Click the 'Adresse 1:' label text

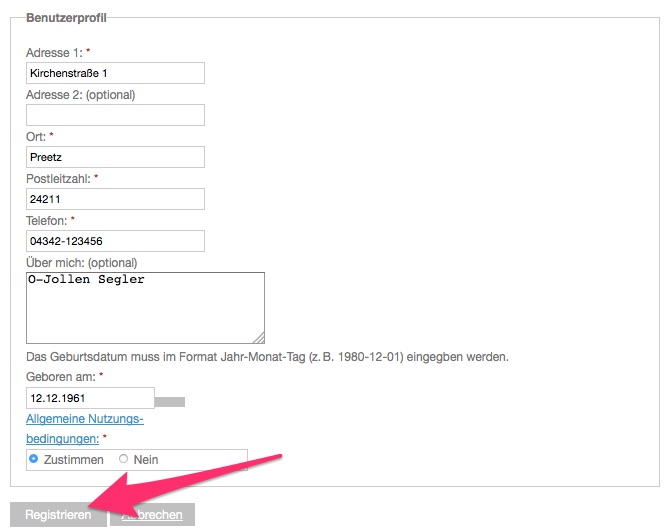(x=54, y=52)
